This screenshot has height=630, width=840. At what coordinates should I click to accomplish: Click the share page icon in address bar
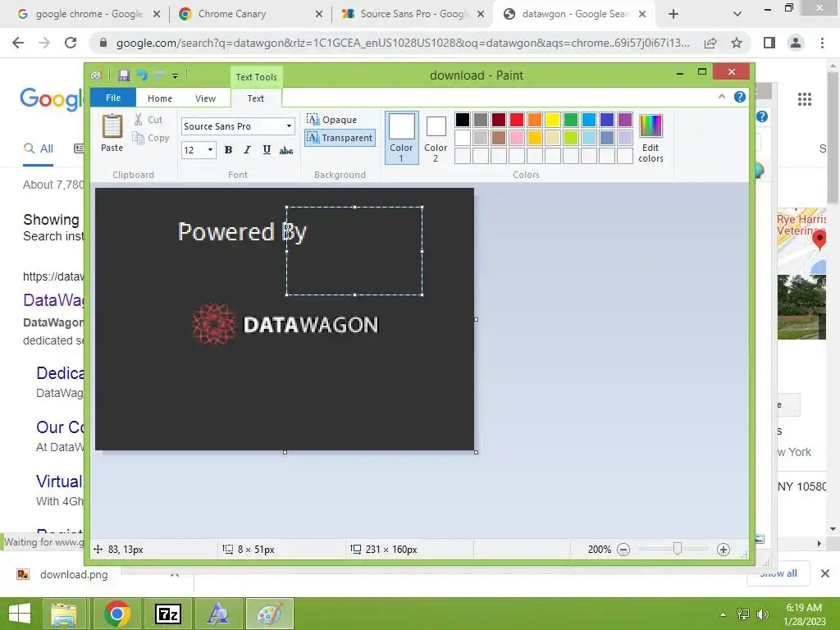710,43
